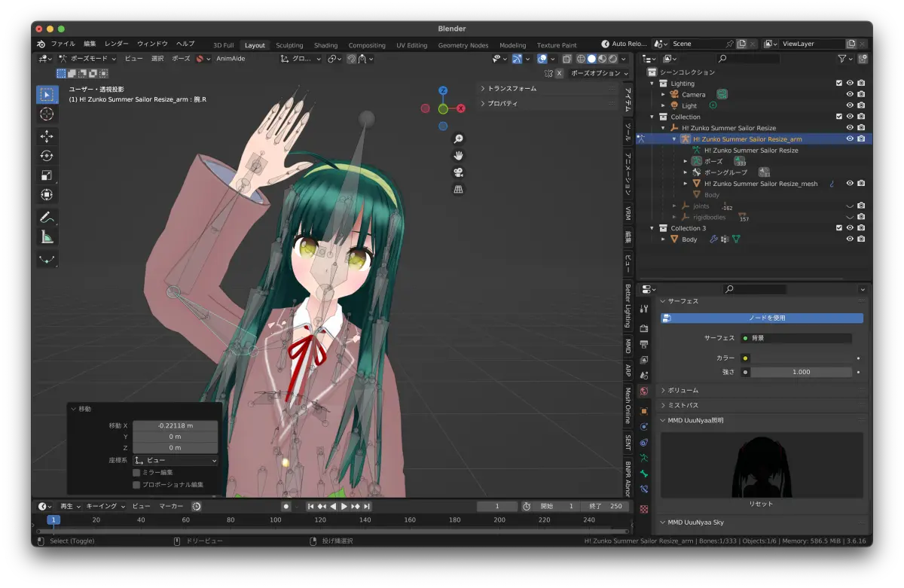Image resolution: width=904 pixels, height=588 pixels.
Task: Click the MMD UuuNyaa照明 preview thumbnail
Action: tap(761, 465)
